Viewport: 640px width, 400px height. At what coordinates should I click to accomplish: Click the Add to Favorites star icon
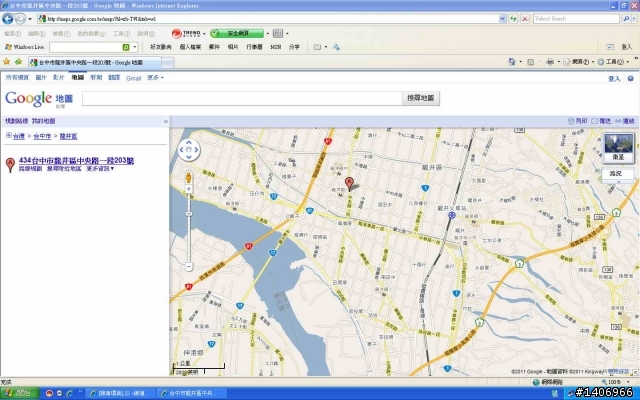pyautogui.click(x=18, y=62)
